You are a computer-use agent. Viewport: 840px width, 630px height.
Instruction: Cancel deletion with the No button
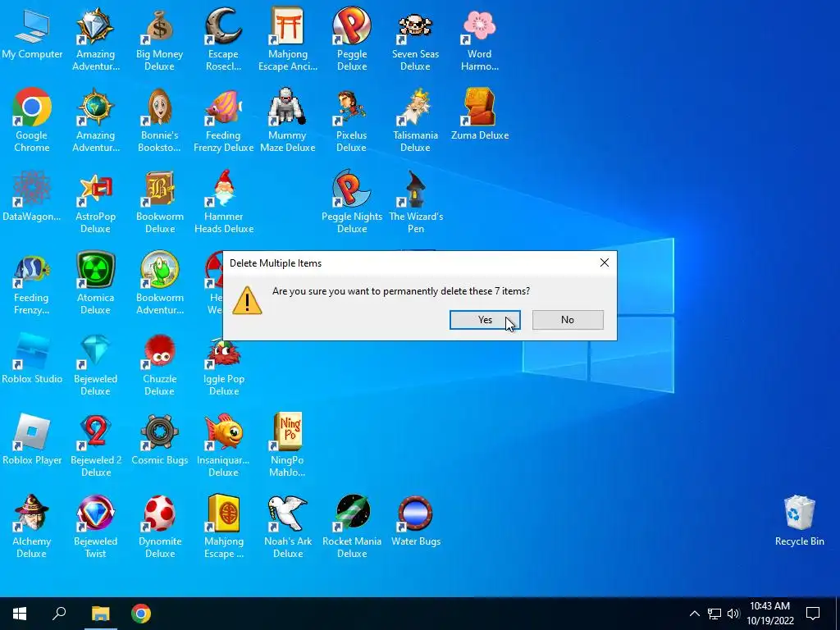(x=568, y=320)
